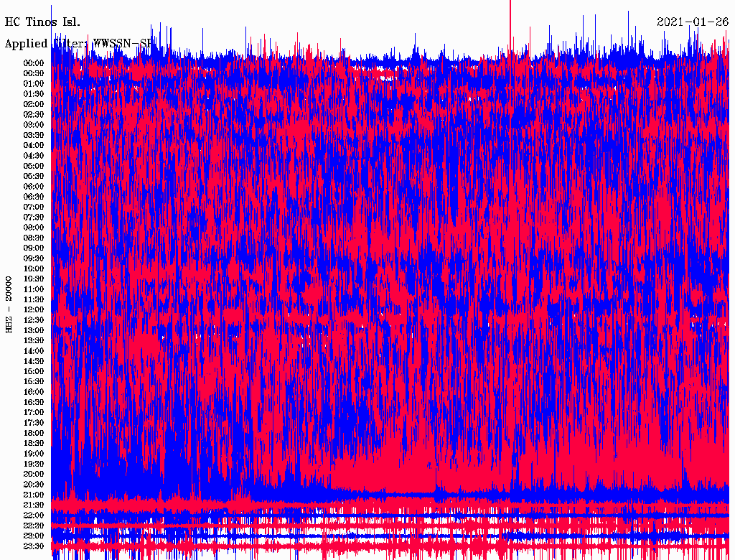This screenshot has height=560, width=735.
Task: Select the 09:00 time label
Action: (33, 248)
